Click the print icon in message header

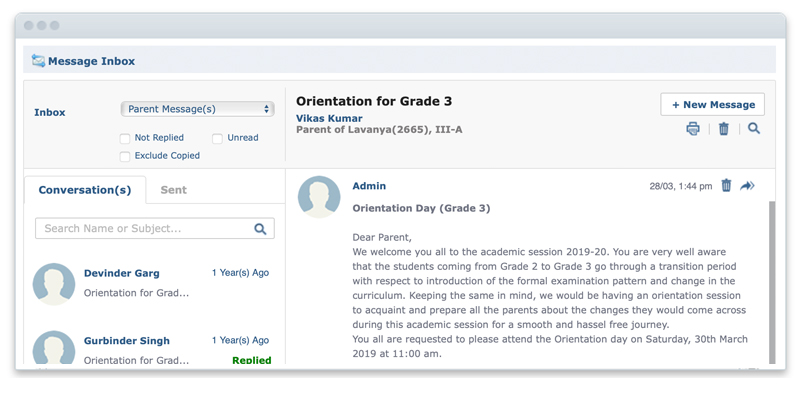tap(693, 129)
